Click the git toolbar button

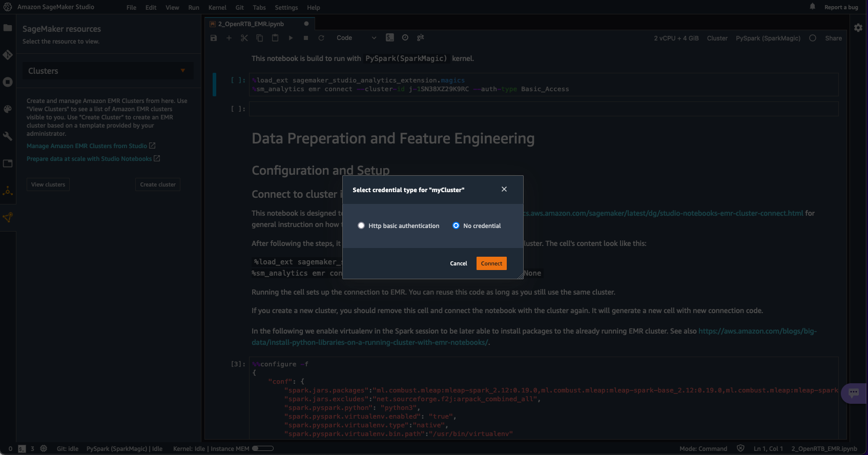421,37
